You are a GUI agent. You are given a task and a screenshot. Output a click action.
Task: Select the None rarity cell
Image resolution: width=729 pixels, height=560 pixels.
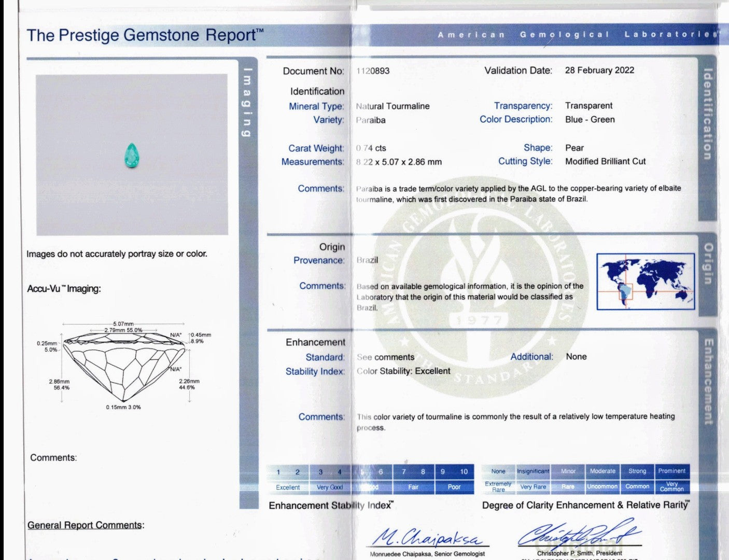tap(498, 471)
